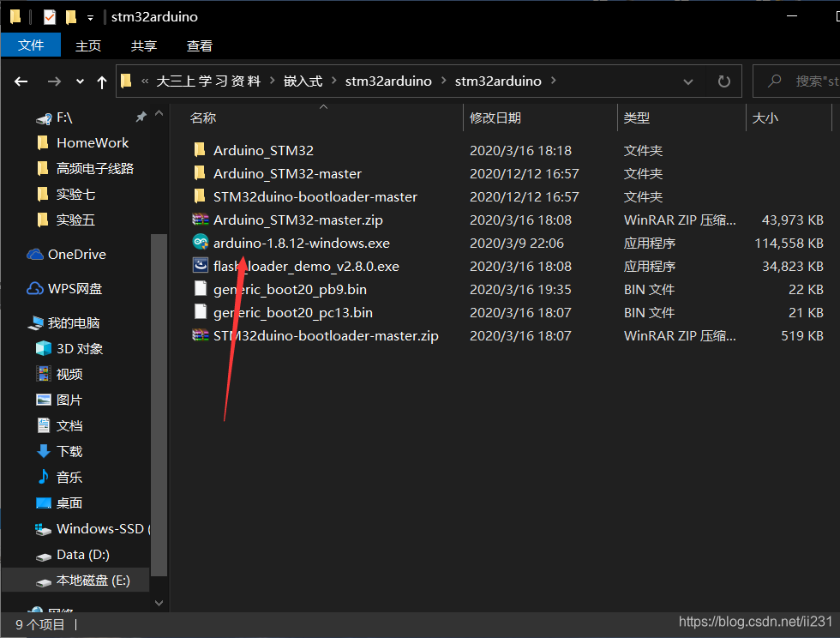Select STM32duino-bootloader-master.zip archive icon
The image size is (840, 638).
click(x=201, y=335)
